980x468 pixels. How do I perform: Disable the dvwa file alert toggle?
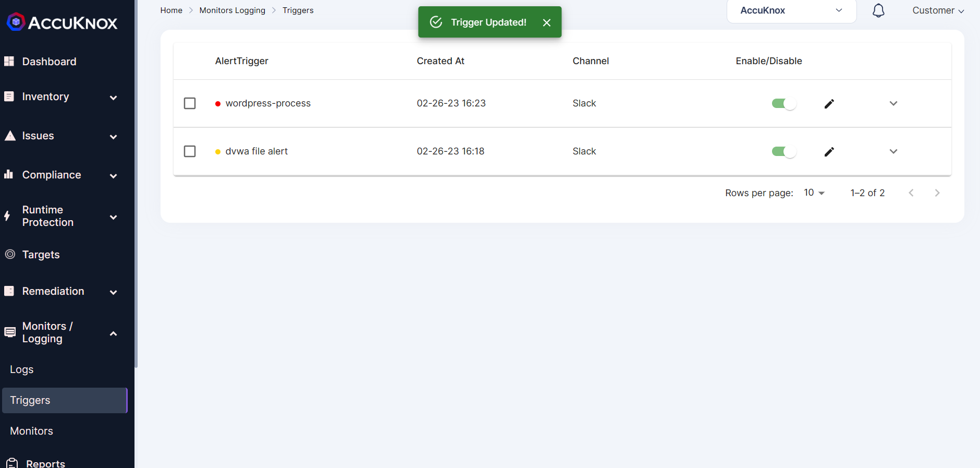tap(784, 151)
